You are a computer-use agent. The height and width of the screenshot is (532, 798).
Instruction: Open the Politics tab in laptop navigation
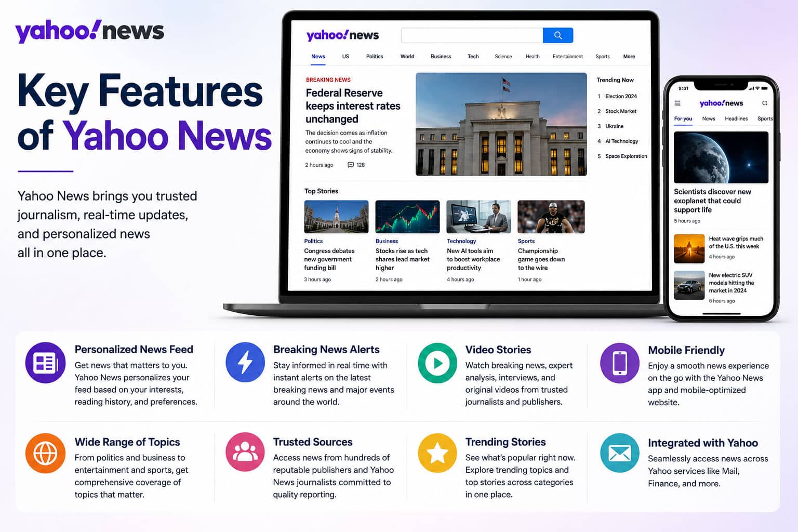[x=375, y=57]
